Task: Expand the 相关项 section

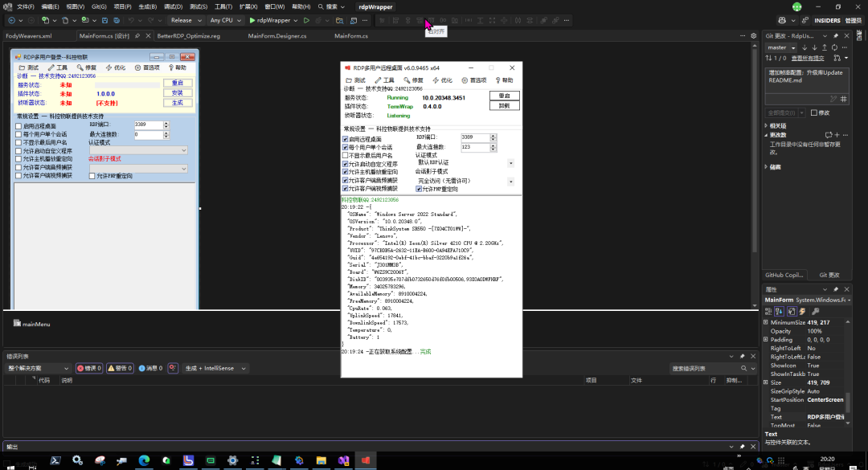Action: (x=766, y=125)
